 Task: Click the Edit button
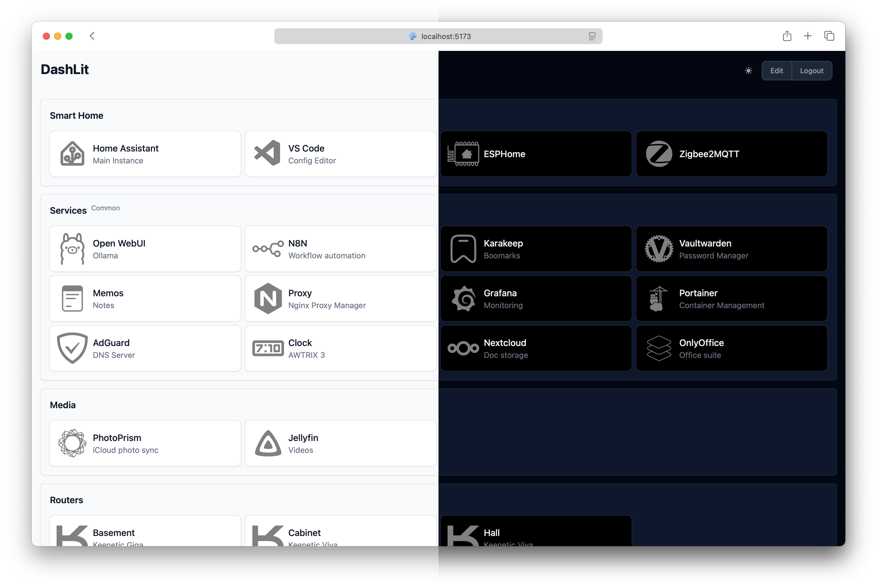pos(776,71)
